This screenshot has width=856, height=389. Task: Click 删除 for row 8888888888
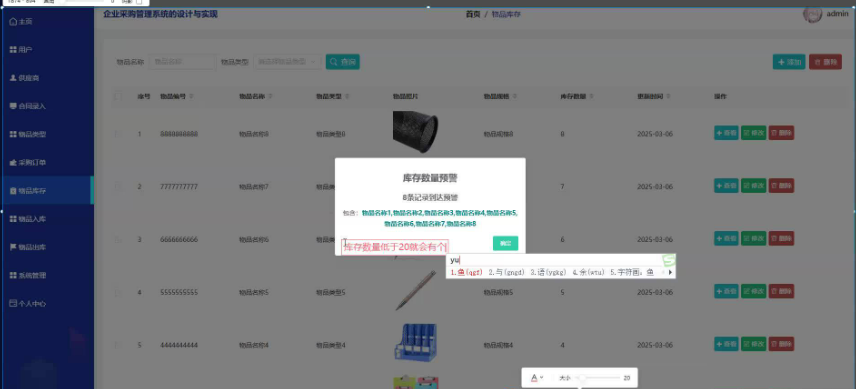pos(781,133)
